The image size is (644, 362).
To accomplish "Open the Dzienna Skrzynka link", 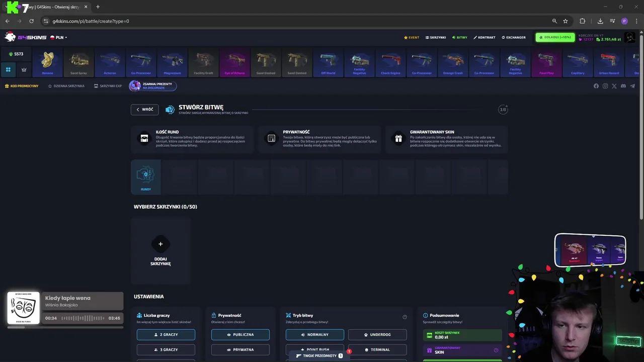I will [x=66, y=86].
